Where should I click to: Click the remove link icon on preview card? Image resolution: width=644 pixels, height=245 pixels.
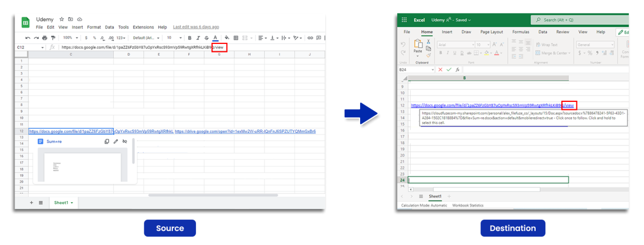click(x=125, y=142)
